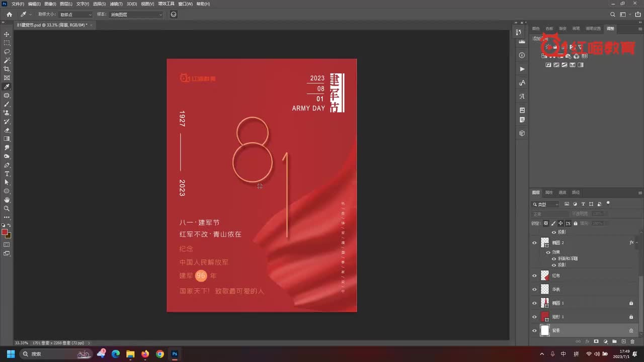The width and height of the screenshot is (644, 362).
Task: Open the eyedropper tool preset picker arrow
Action: (30, 15)
